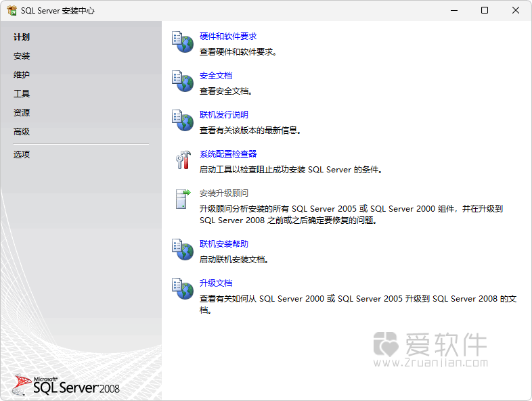Click the text 查看安全文档。
Image resolution: width=532 pixels, height=401 pixels.
226,91
